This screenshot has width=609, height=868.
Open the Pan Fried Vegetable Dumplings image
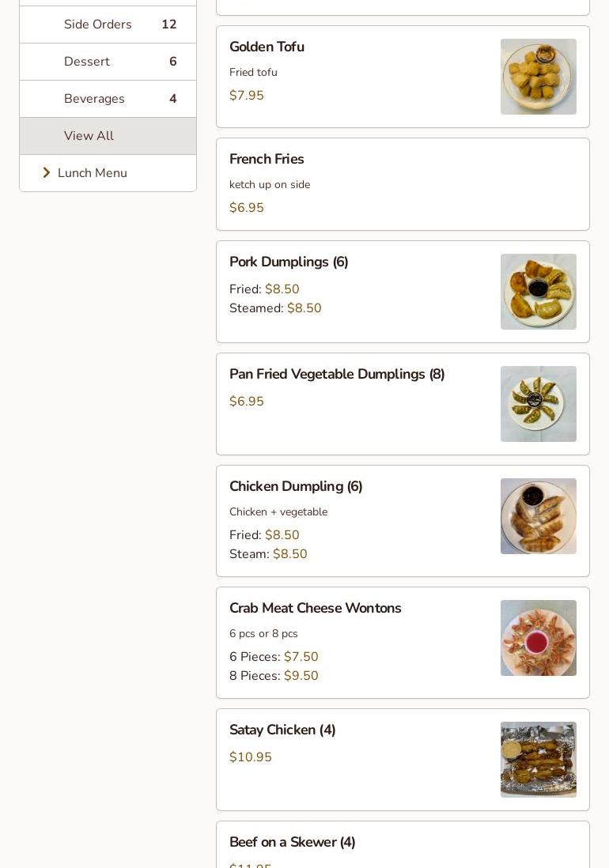(538, 404)
